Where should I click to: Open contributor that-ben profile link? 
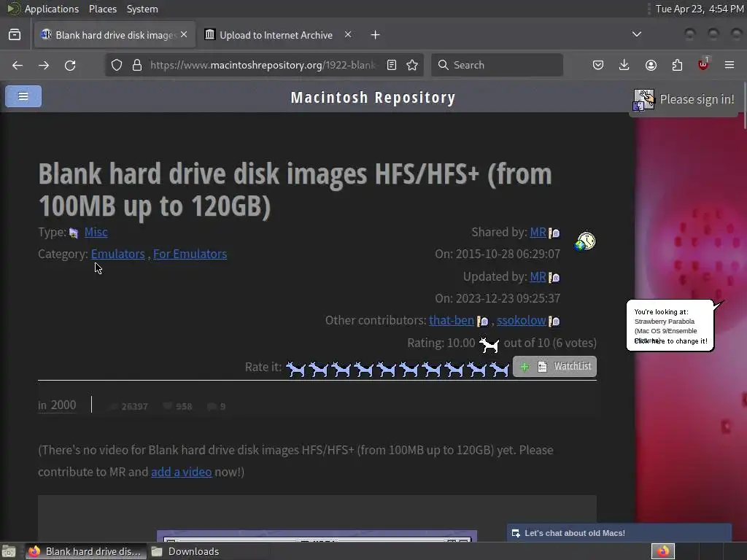tap(451, 321)
